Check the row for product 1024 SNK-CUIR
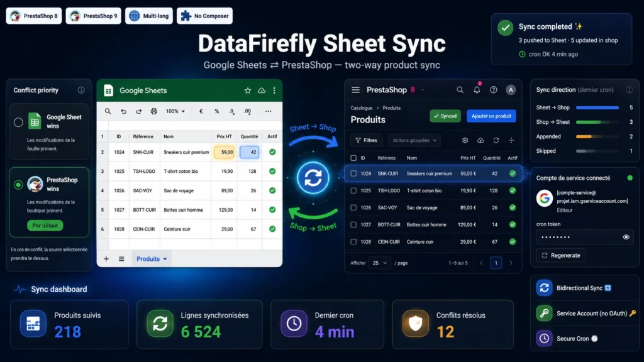 pos(353,173)
